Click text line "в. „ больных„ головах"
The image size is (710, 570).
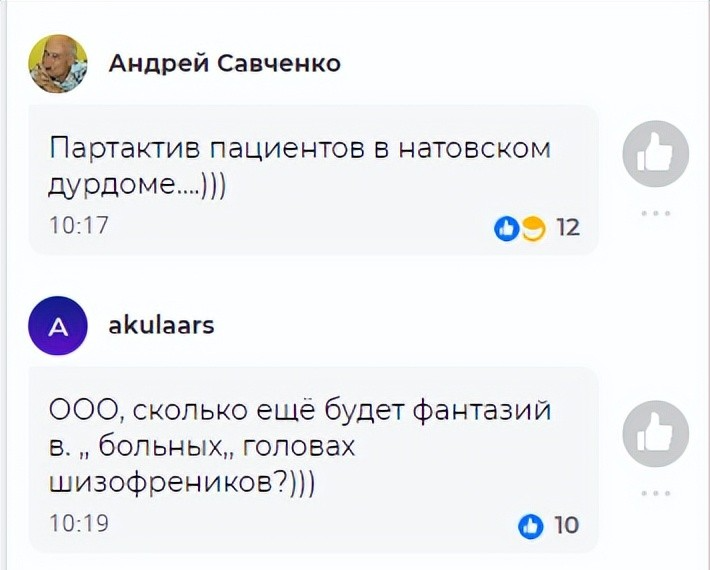pyautogui.click(x=202, y=446)
